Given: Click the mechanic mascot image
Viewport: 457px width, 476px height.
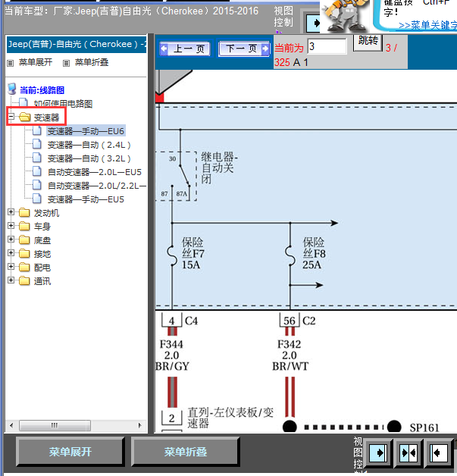Looking at the screenshot, I should [345, 16].
